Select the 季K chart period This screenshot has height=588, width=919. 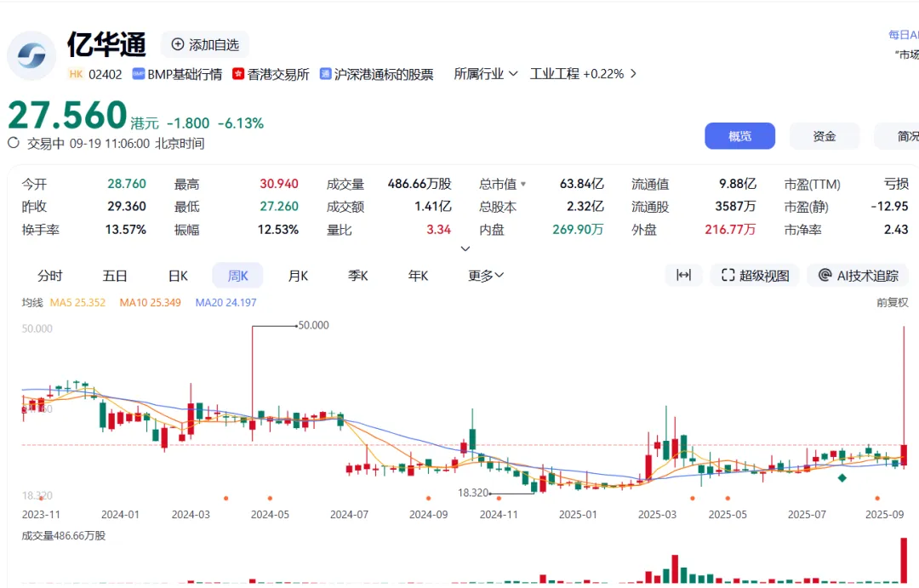pos(357,276)
